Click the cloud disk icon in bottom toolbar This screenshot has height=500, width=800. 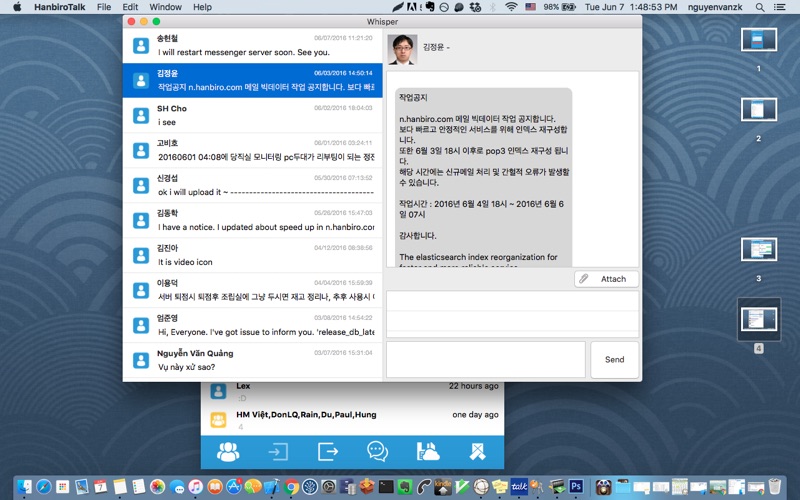tap(428, 452)
